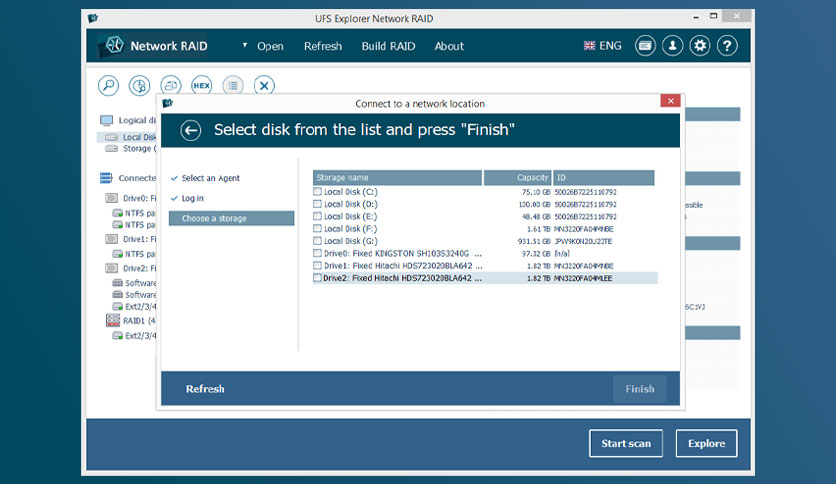Image resolution: width=836 pixels, height=484 pixels.
Task: Click the round X close-storage icon
Action: [x=264, y=85]
